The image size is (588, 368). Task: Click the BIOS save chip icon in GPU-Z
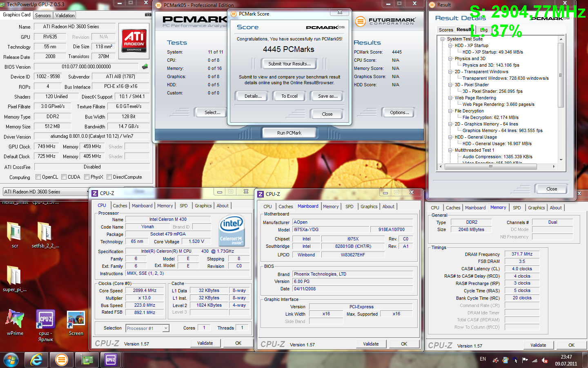pyautogui.click(x=145, y=66)
